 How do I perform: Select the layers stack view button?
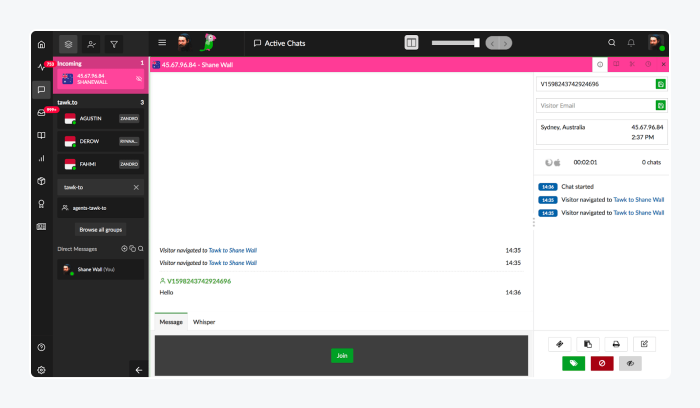[x=68, y=44]
